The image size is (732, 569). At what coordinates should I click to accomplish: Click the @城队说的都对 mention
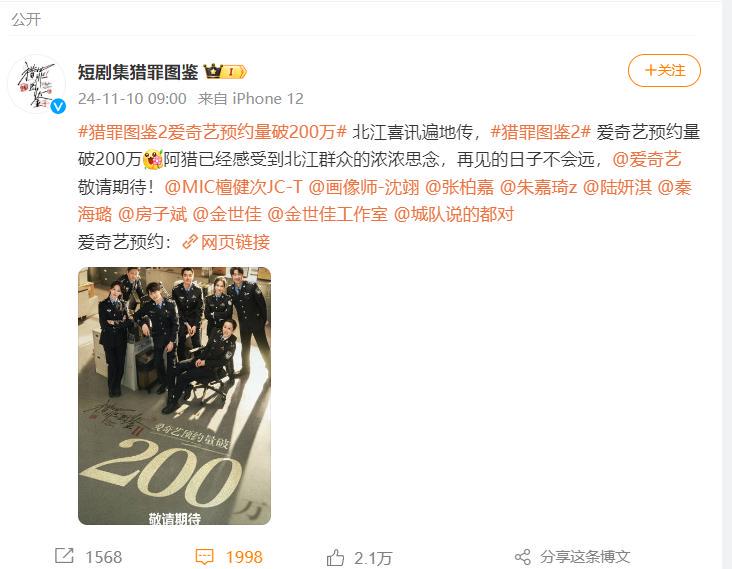tap(454, 214)
